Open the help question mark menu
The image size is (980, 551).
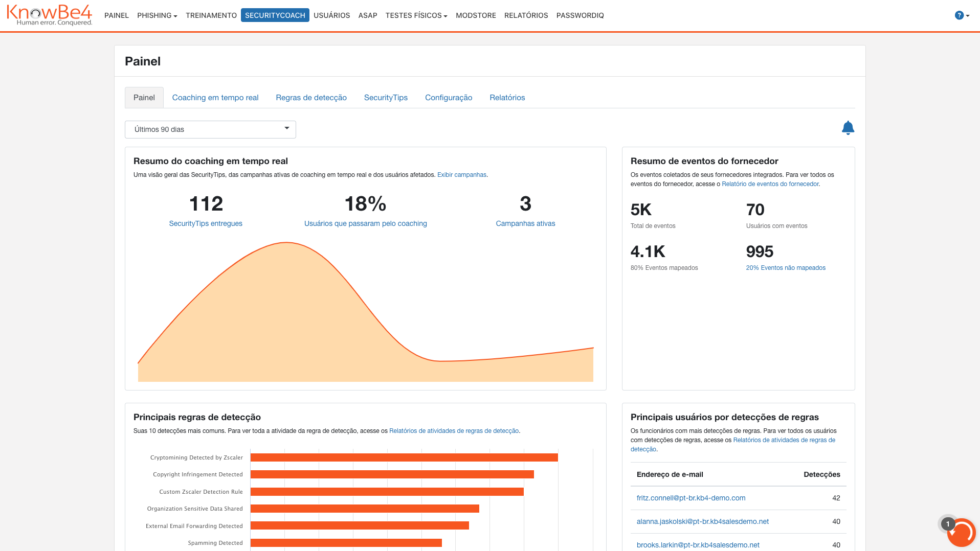coord(962,15)
